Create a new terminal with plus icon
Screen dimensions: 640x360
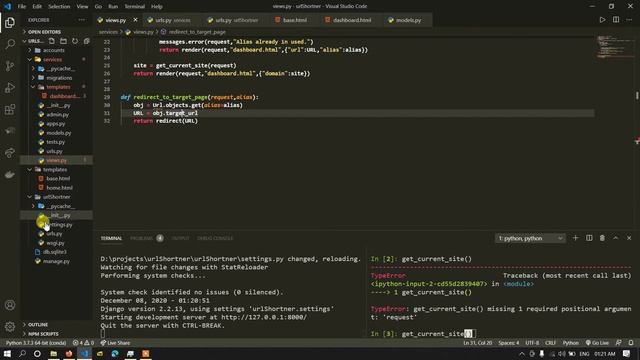576,238
